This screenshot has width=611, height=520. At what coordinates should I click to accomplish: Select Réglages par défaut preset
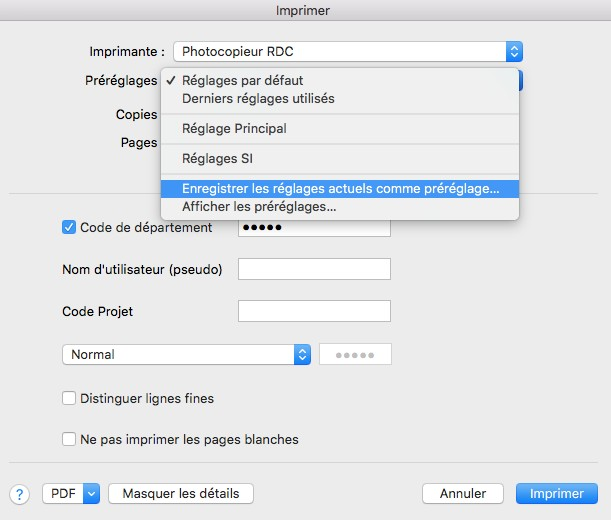pyautogui.click(x=242, y=80)
